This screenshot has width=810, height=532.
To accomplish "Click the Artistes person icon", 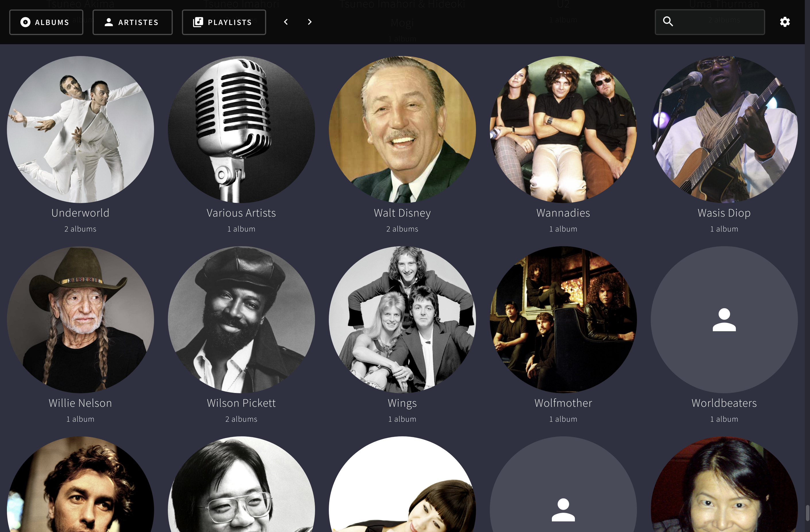I will pyautogui.click(x=108, y=22).
